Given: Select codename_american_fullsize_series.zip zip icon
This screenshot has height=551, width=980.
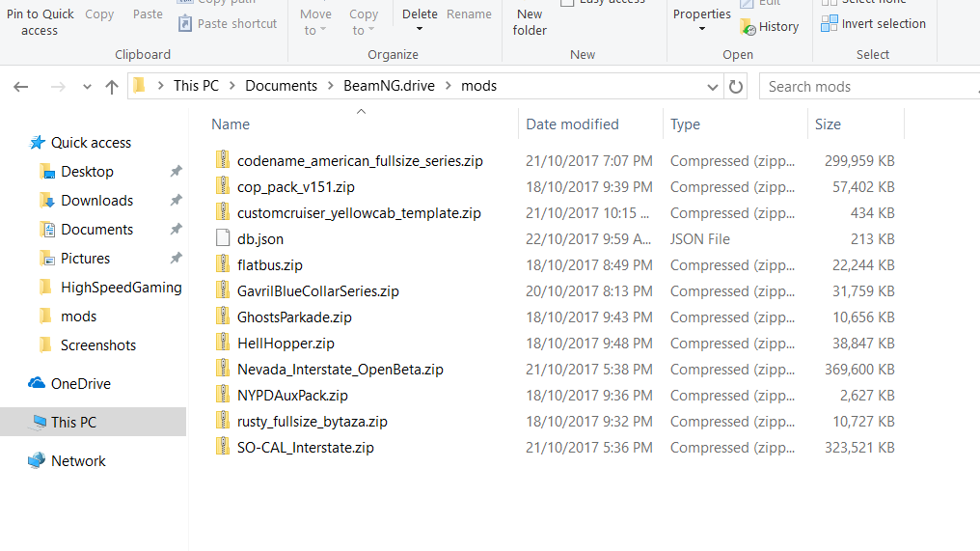Looking at the screenshot, I should [223, 159].
